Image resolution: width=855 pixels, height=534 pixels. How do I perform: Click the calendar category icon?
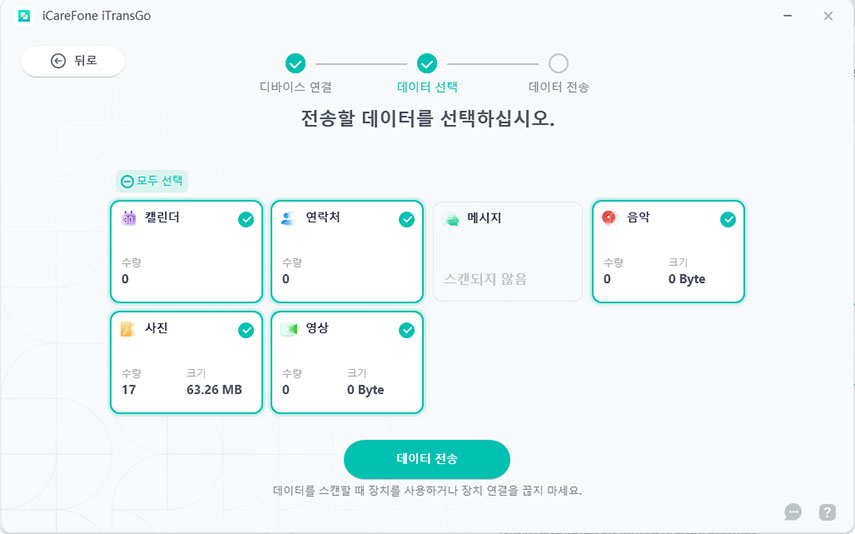pos(128,218)
